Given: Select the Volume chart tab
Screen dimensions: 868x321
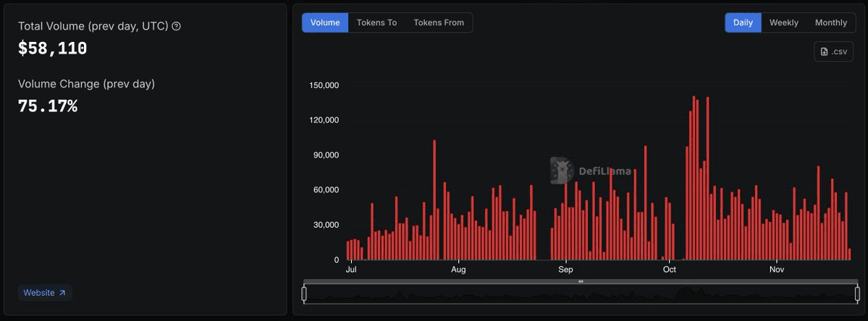Looking at the screenshot, I should coord(325,22).
